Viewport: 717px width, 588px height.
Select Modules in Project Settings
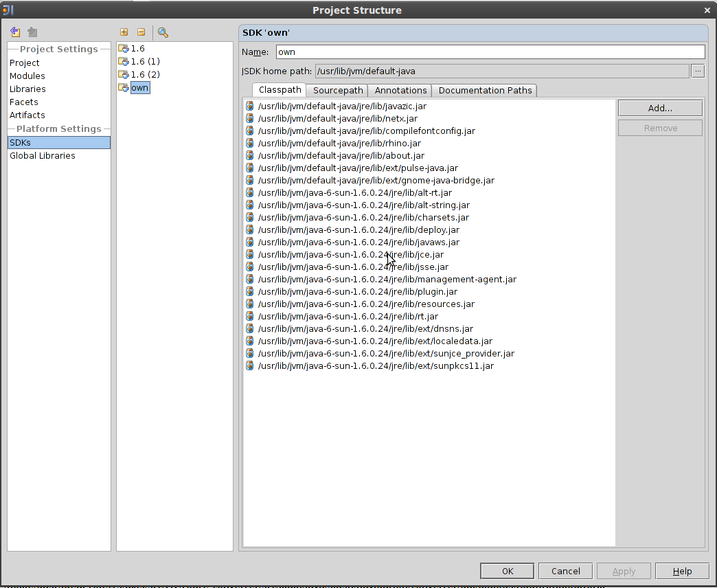click(27, 76)
